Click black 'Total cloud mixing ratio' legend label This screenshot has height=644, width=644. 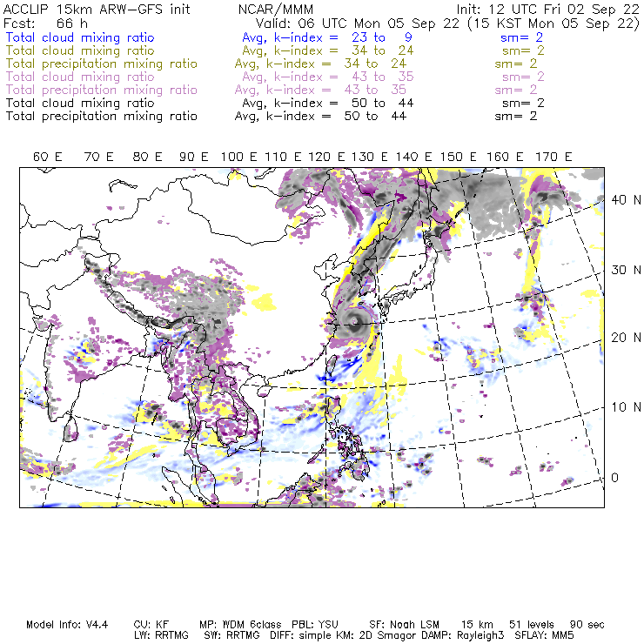[x=80, y=103]
